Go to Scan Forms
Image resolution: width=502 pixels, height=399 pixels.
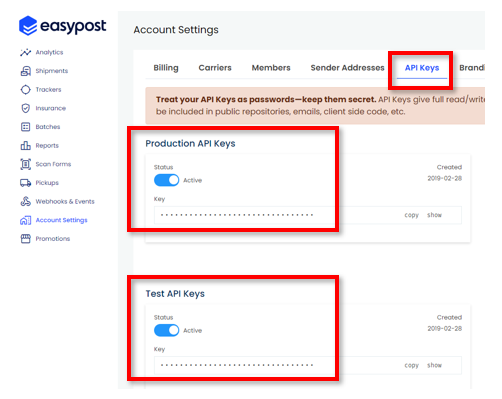53,164
